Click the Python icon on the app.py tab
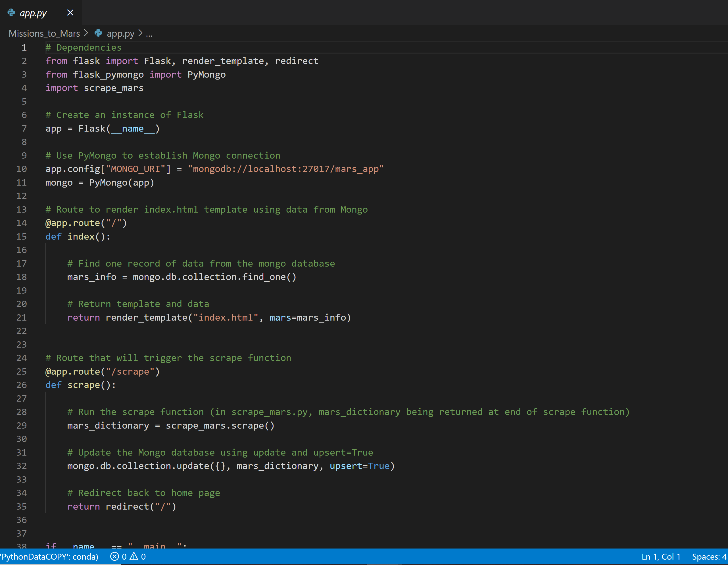Image resolution: width=728 pixels, height=565 pixels. [11, 13]
